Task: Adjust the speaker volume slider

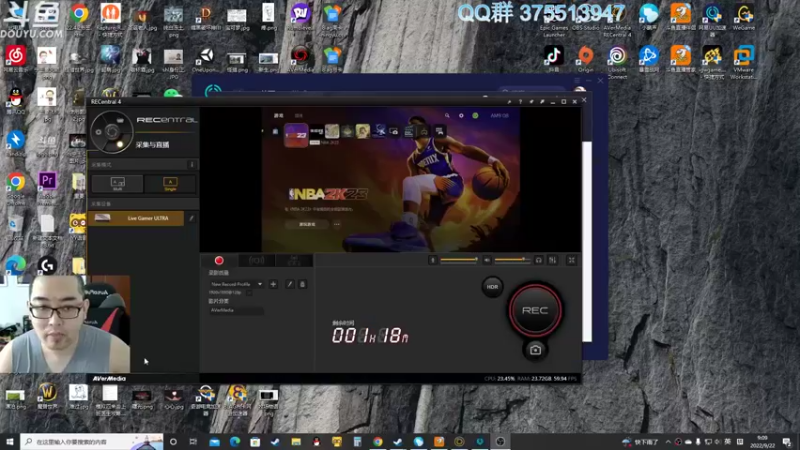Action: (x=512, y=260)
